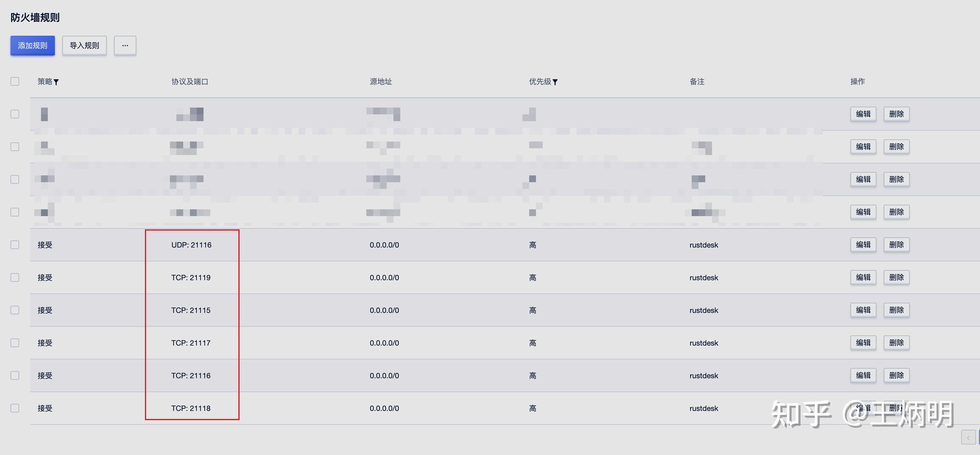Click the 导入规则 button
980x455 pixels.
click(84, 46)
